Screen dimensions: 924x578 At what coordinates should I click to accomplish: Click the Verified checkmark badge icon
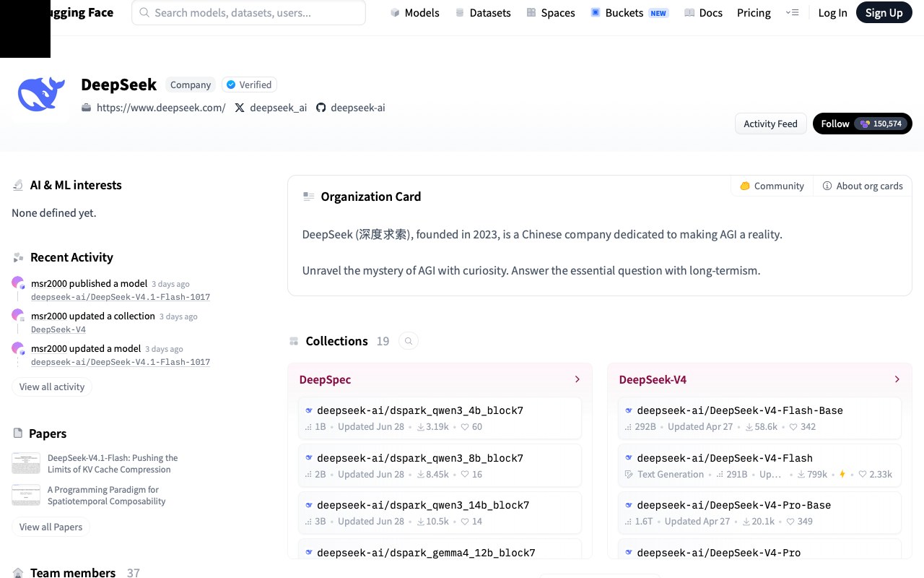click(231, 85)
